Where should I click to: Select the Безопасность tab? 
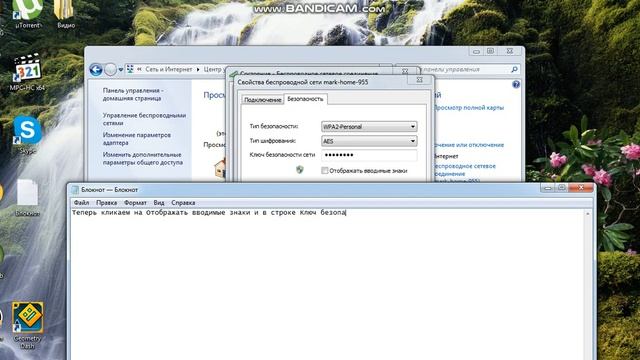pyautogui.click(x=305, y=99)
